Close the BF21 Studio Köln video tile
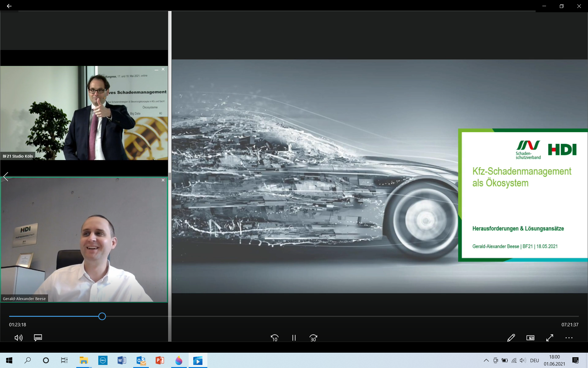588x368 pixels. [x=163, y=69]
